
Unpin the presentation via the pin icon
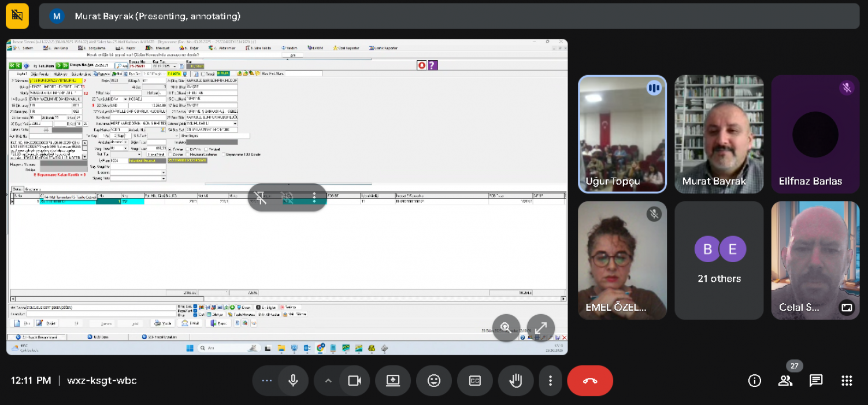(261, 198)
